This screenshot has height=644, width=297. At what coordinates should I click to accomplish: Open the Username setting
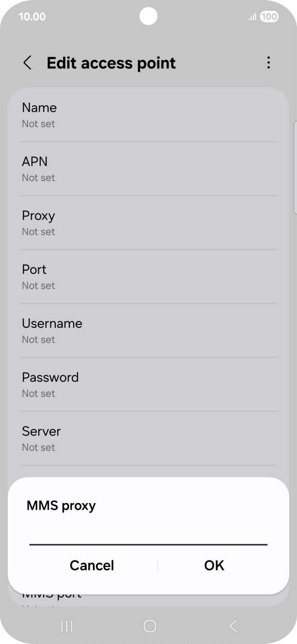[x=148, y=330]
